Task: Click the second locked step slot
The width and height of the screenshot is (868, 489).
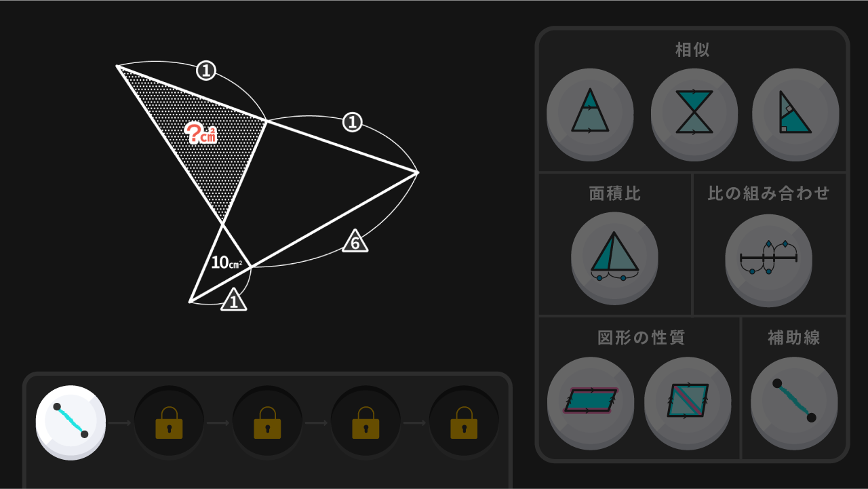Action: click(169, 423)
